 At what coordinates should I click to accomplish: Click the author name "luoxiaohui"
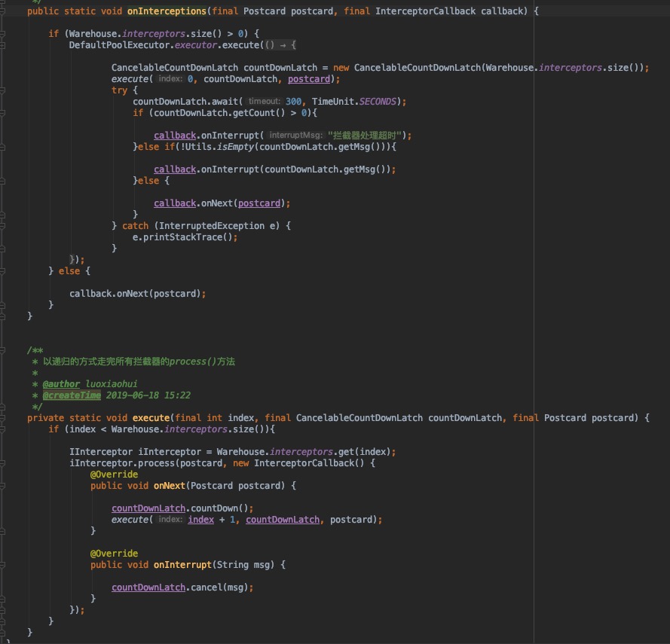pyautogui.click(x=111, y=384)
